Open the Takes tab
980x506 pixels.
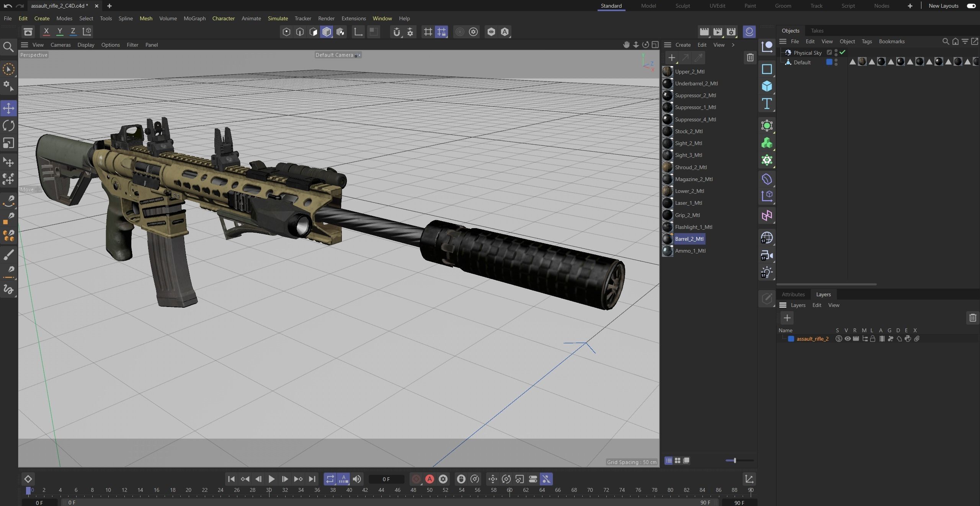click(817, 31)
